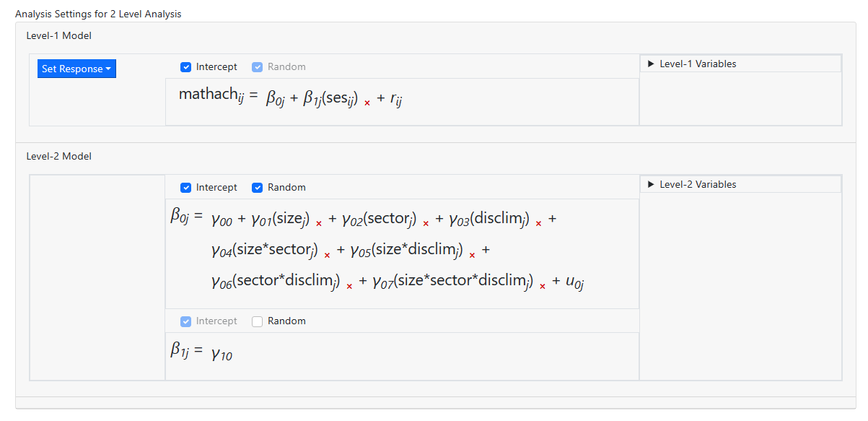Click the γ10 coefficient in β1j equation

point(222,354)
